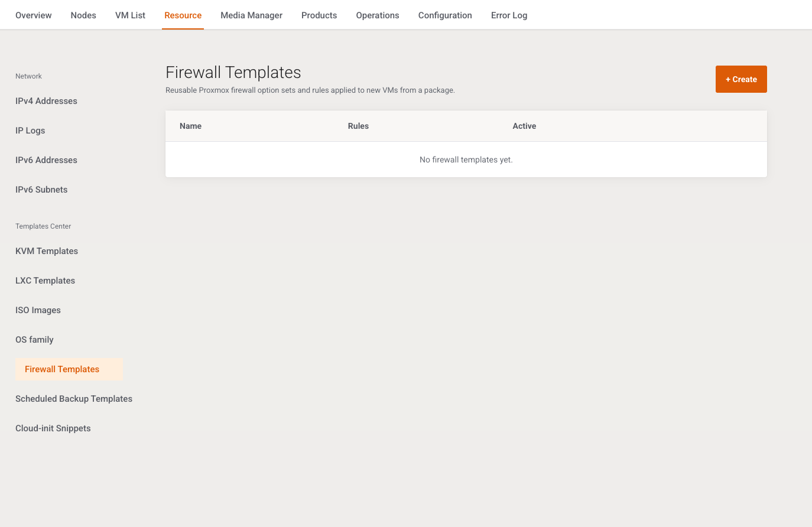
Task: Open ISO Images in sidebar
Action: (x=38, y=310)
